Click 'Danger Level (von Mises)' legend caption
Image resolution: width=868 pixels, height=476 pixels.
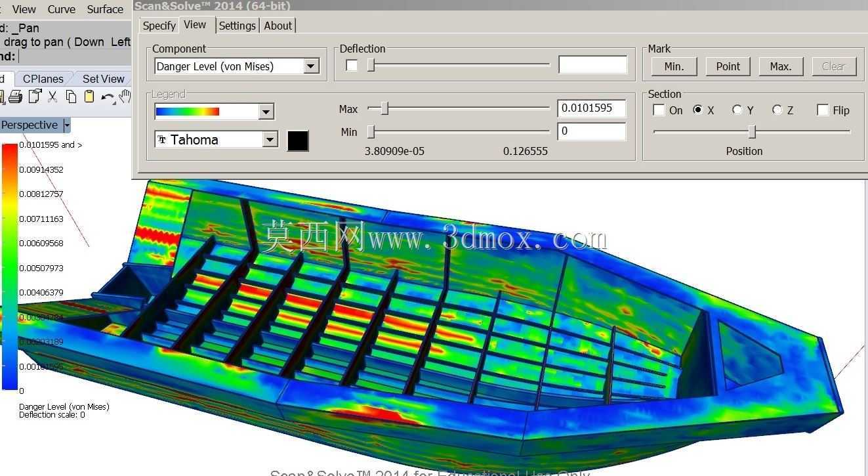tap(64, 406)
